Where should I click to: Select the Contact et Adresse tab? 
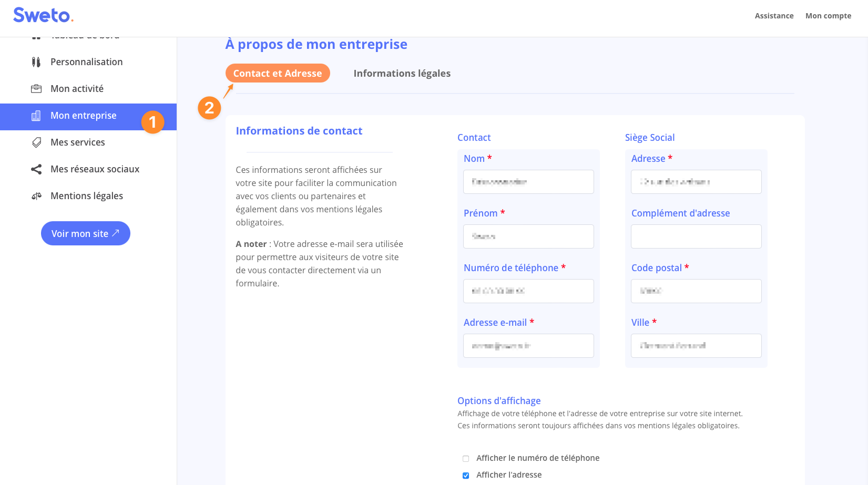(x=278, y=74)
